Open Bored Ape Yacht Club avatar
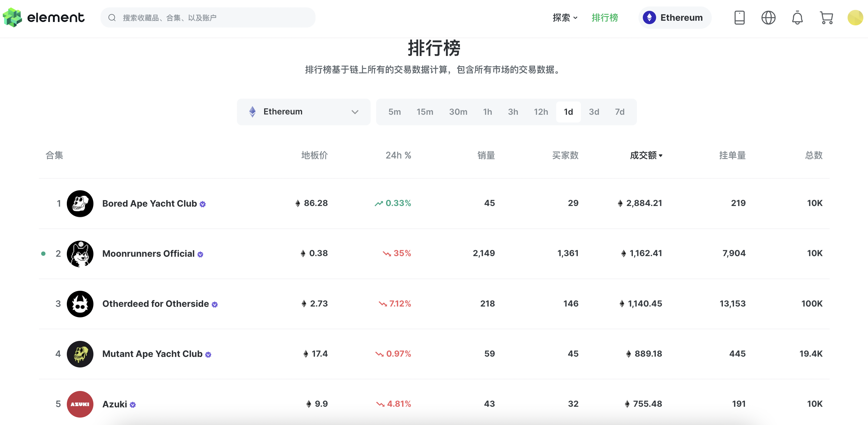This screenshot has height=425, width=868. click(x=80, y=204)
